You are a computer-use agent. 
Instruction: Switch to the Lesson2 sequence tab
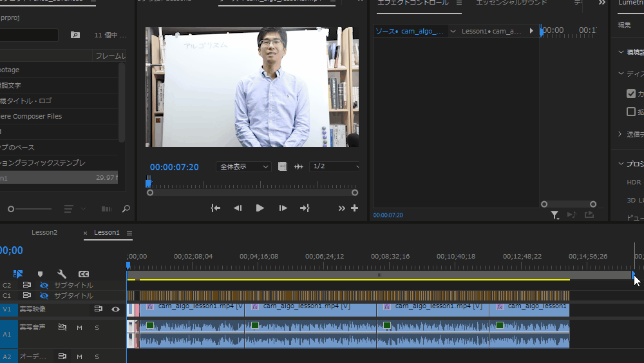point(44,233)
